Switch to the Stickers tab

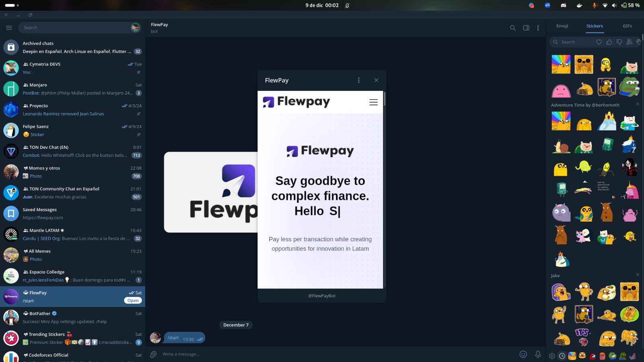click(594, 26)
